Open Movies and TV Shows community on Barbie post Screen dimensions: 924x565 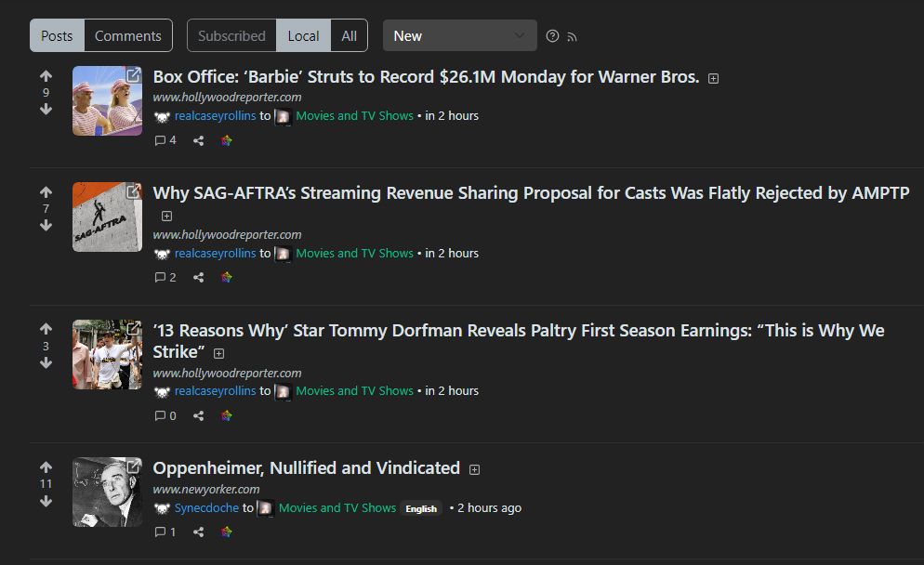[x=354, y=115]
